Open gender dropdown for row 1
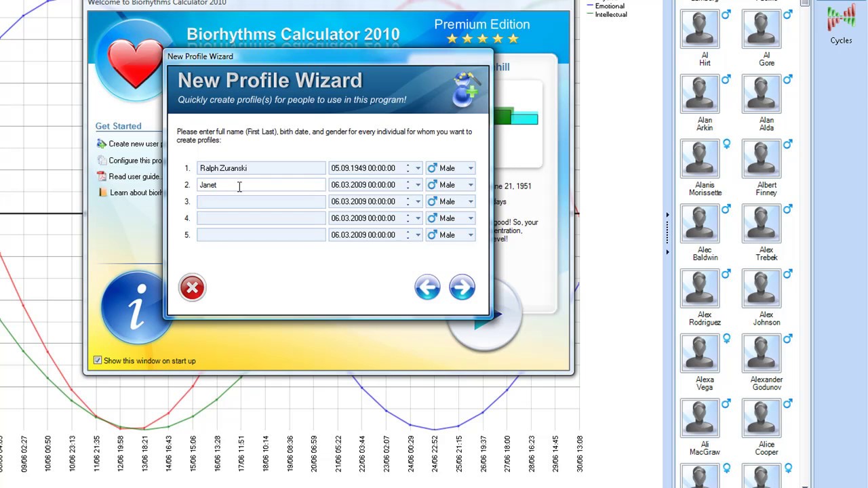The image size is (868, 488). click(471, 168)
